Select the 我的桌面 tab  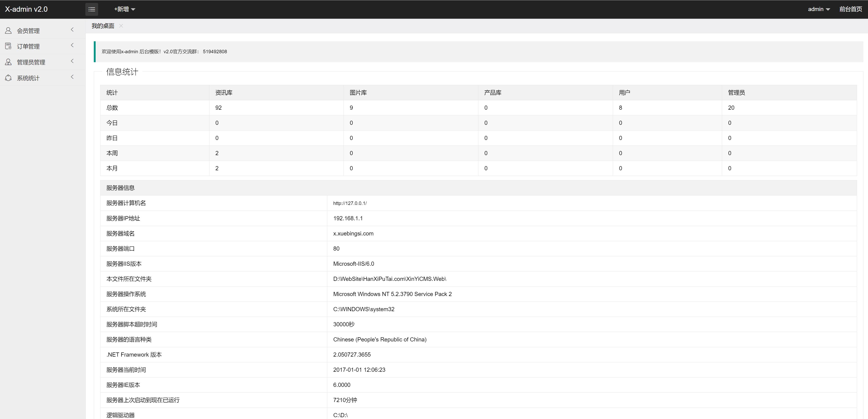(103, 26)
